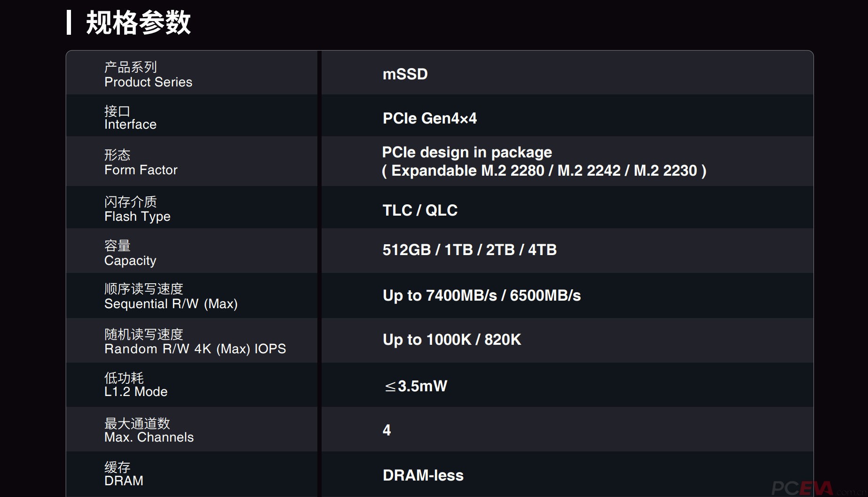Click the PCIe design in package text
The width and height of the screenshot is (868, 497).
[466, 152]
